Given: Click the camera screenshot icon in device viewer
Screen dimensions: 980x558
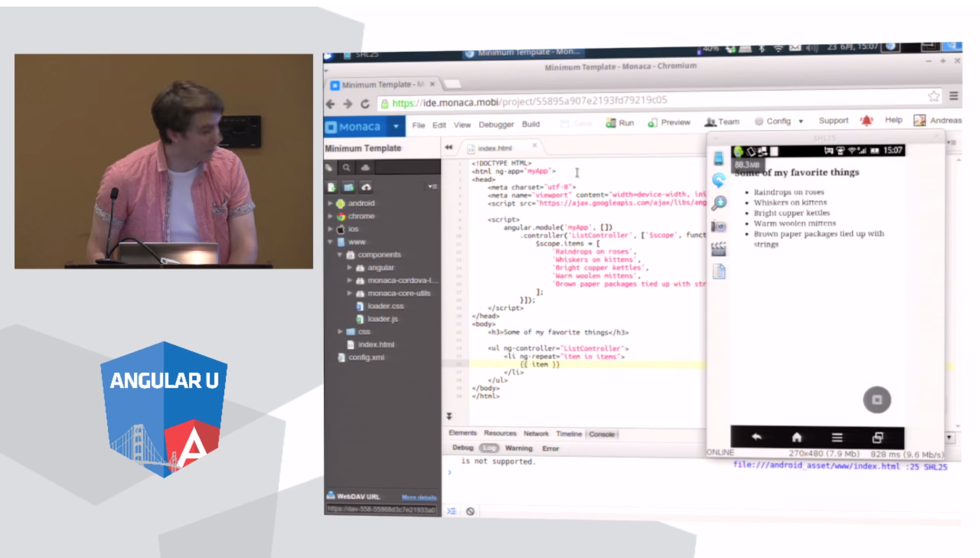Looking at the screenshot, I should click(x=719, y=226).
